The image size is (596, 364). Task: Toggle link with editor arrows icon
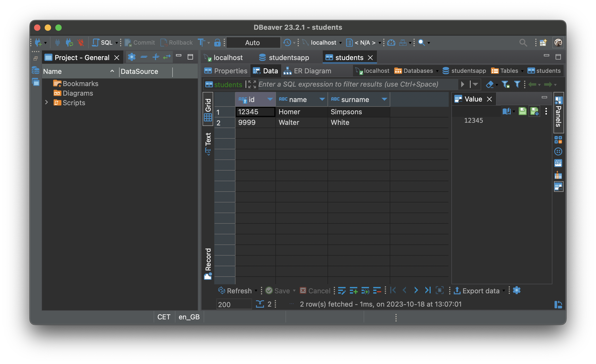coord(167,57)
